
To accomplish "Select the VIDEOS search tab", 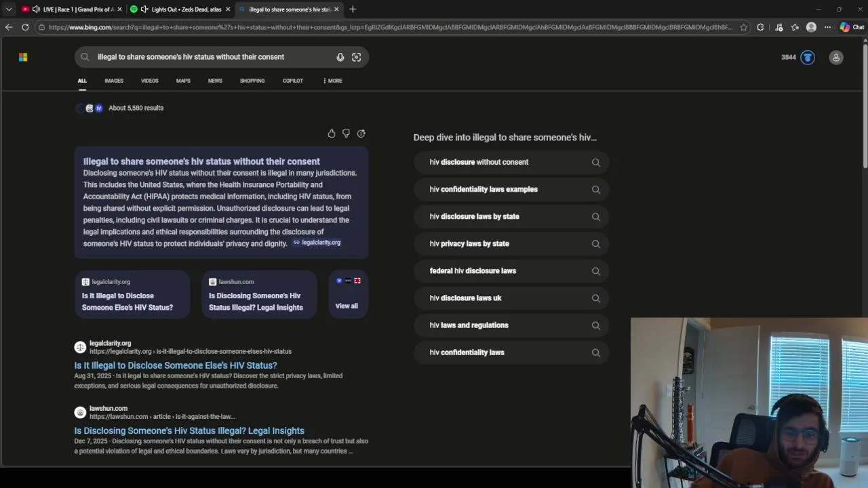I will coord(150,81).
